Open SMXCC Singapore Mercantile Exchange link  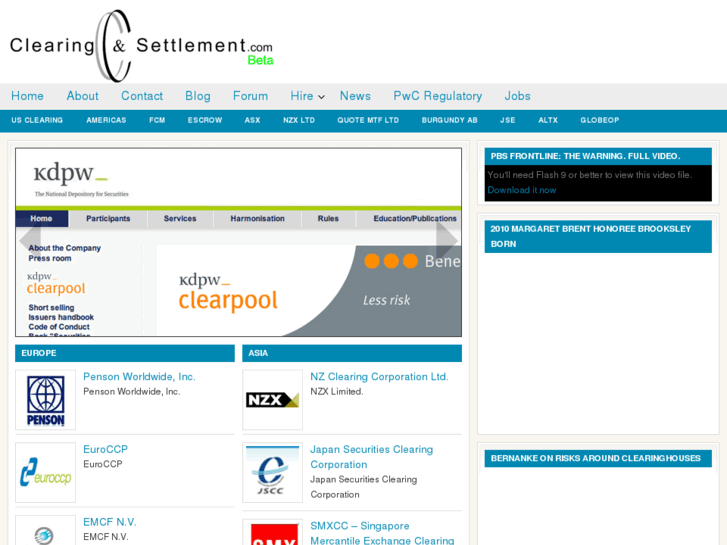point(383,533)
